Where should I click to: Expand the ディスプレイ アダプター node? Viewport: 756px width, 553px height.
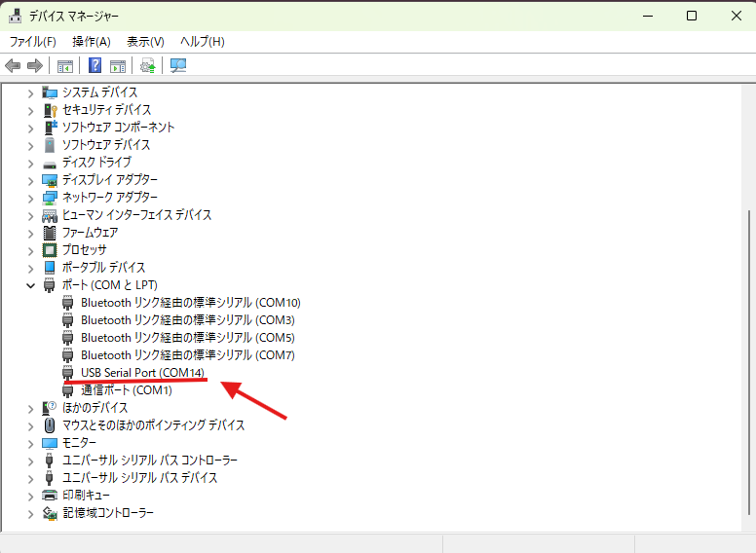click(30, 181)
